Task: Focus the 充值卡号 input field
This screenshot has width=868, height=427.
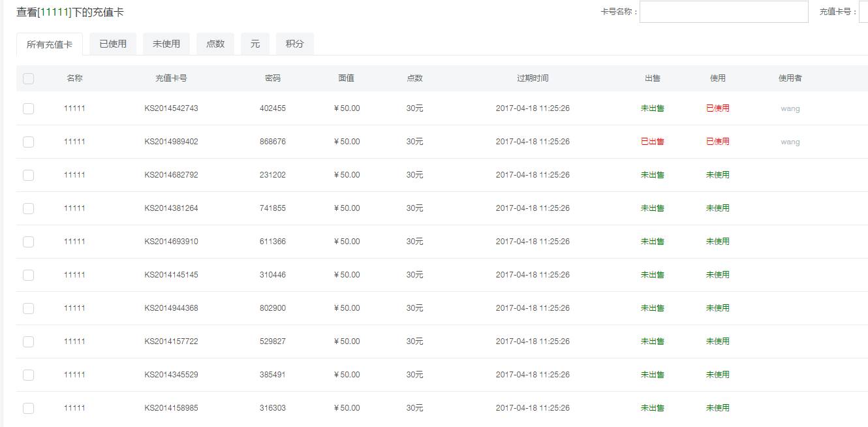Action: tap(864, 12)
